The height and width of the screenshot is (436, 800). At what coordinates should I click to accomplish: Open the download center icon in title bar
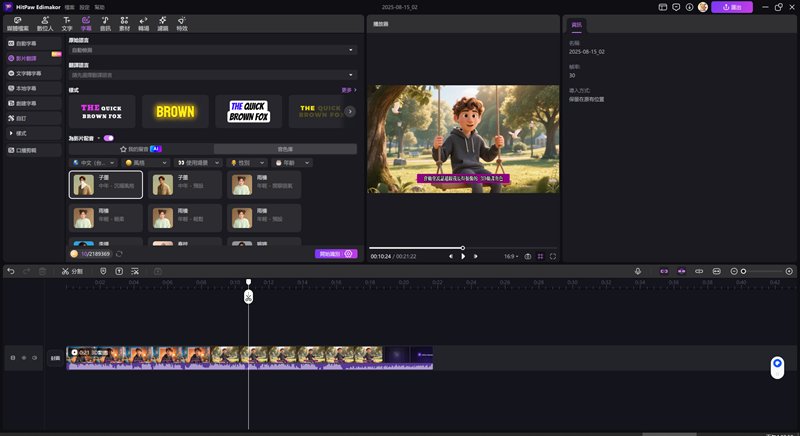coord(689,7)
